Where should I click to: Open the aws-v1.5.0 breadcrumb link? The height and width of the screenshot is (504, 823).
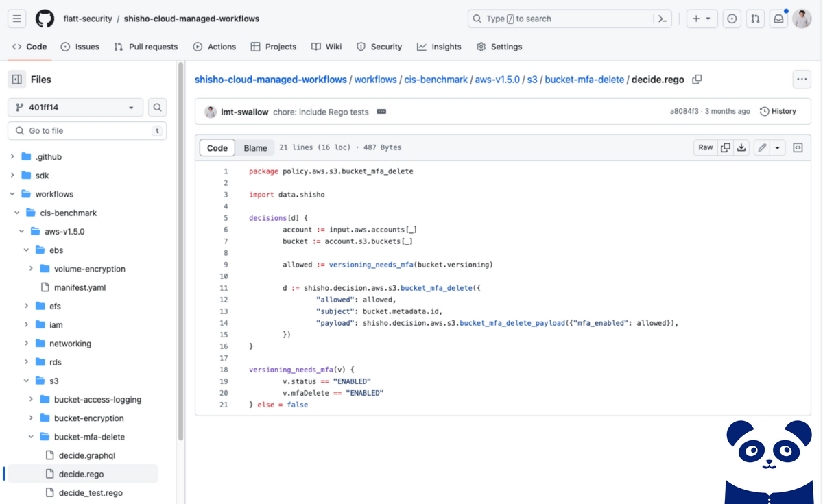(x=497, y=80)
